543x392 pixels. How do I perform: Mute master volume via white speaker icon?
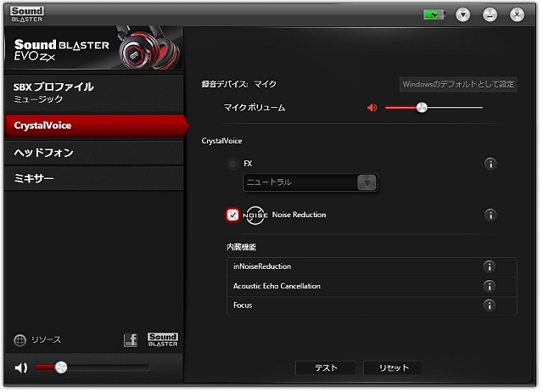click(20, 367)
